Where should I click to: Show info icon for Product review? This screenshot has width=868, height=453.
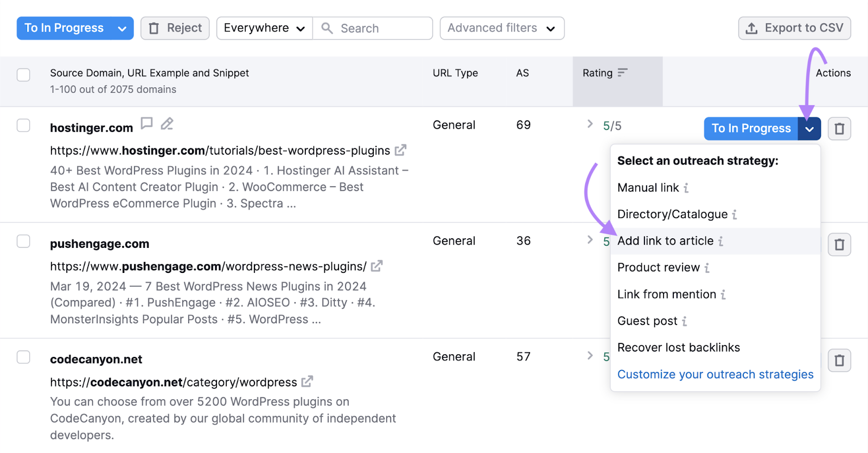pyautogui.click(x=707, y=268)
